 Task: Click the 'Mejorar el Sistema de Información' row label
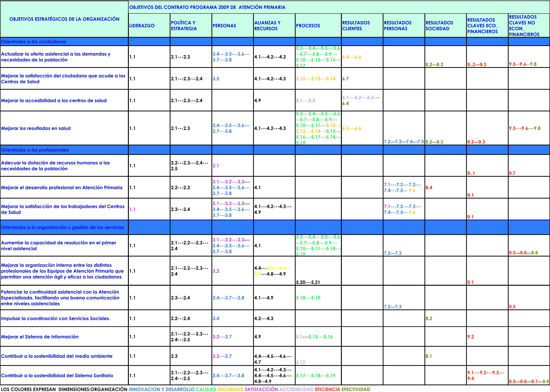point(40,336)
